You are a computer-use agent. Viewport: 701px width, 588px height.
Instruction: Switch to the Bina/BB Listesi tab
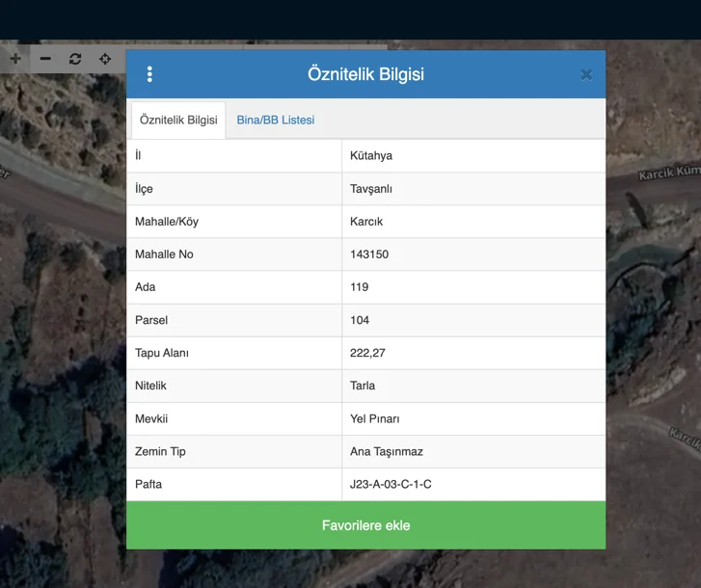coord(275,120)
